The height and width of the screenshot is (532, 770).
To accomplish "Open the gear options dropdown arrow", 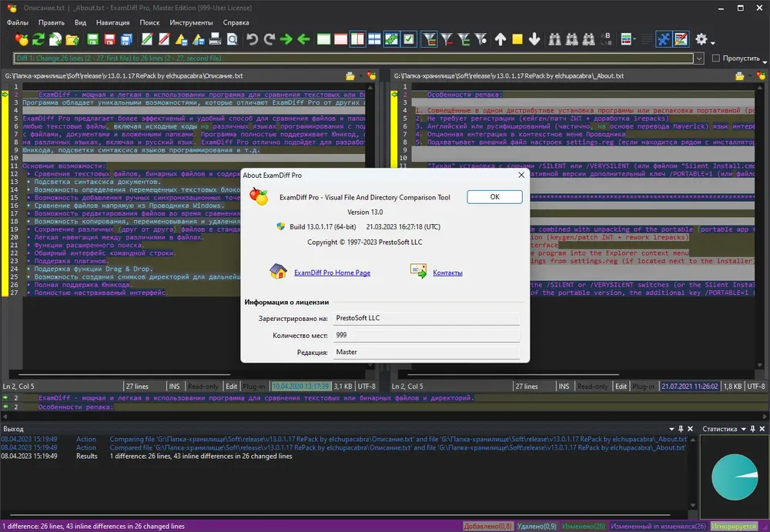I will (x=712, y=43).
